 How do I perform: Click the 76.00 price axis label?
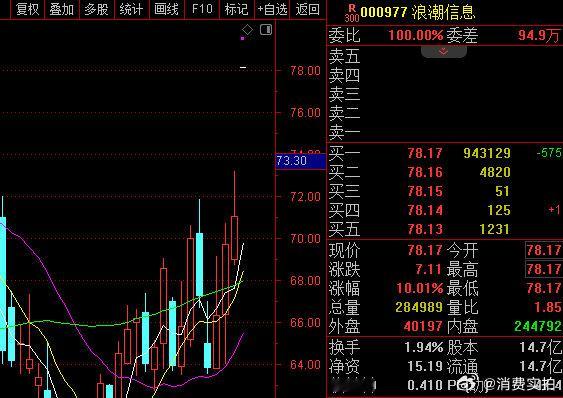(305, 113)
